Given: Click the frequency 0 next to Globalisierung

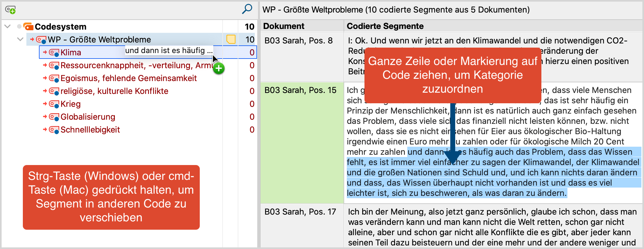Looking at the screenshot, I should 252,117.
